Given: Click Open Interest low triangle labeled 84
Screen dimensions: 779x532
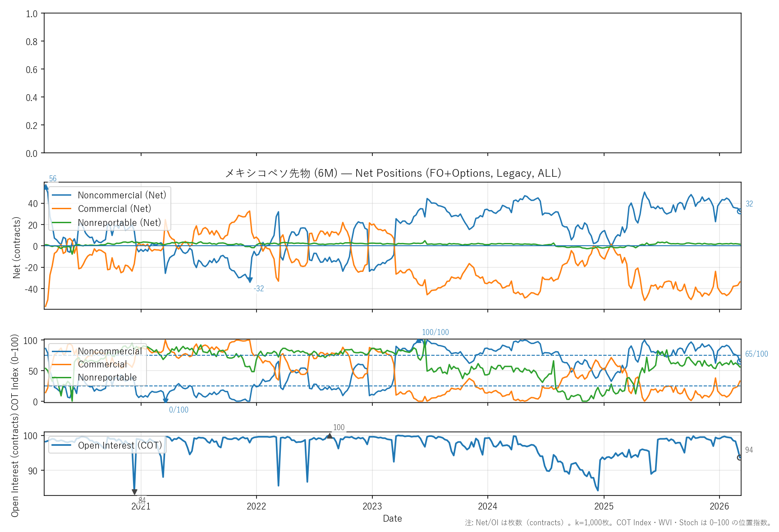Looking at the screenshot, I should pyautogui.click(x=134, y=492).
